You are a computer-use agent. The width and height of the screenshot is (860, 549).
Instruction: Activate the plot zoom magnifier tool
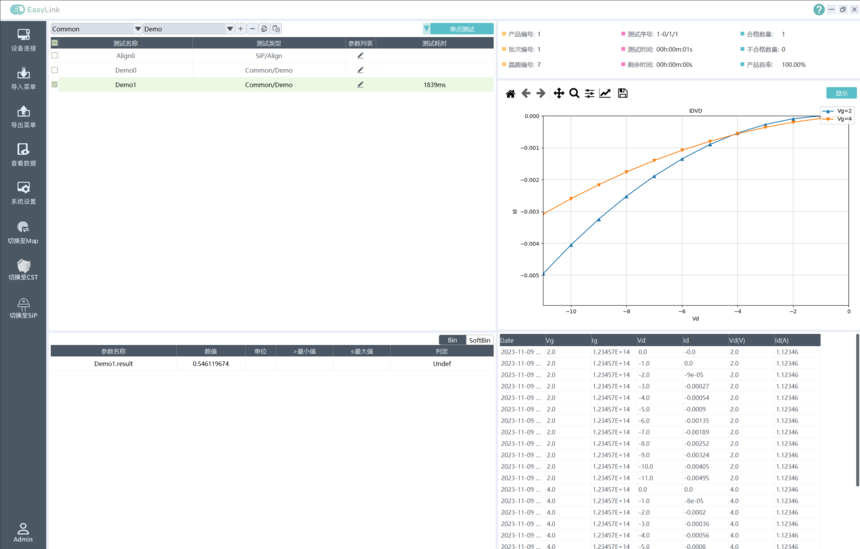pos(574,93)
